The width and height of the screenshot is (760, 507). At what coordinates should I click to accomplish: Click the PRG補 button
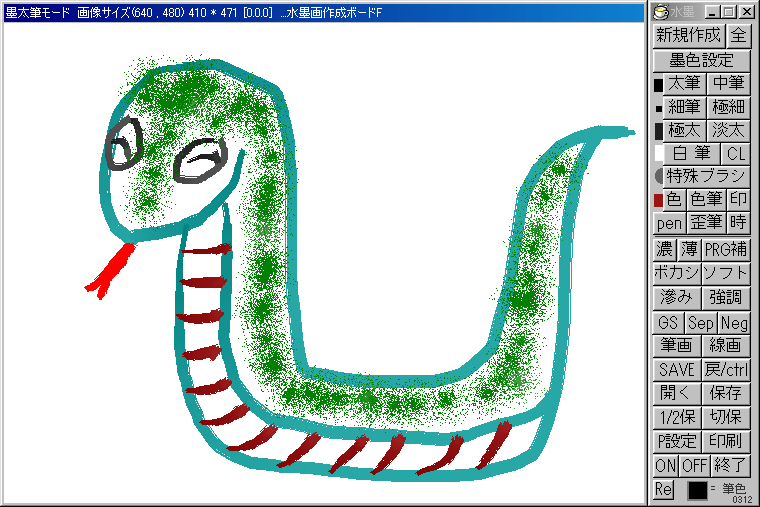coord(726,250)
